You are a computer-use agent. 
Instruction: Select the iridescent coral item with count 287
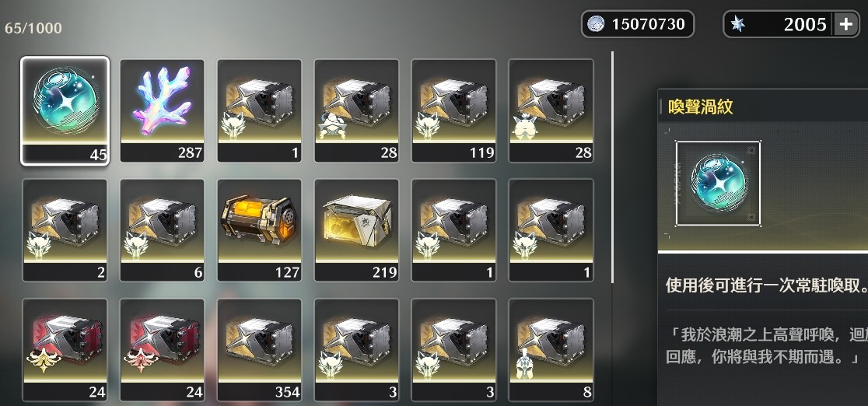tap(163, 110)
